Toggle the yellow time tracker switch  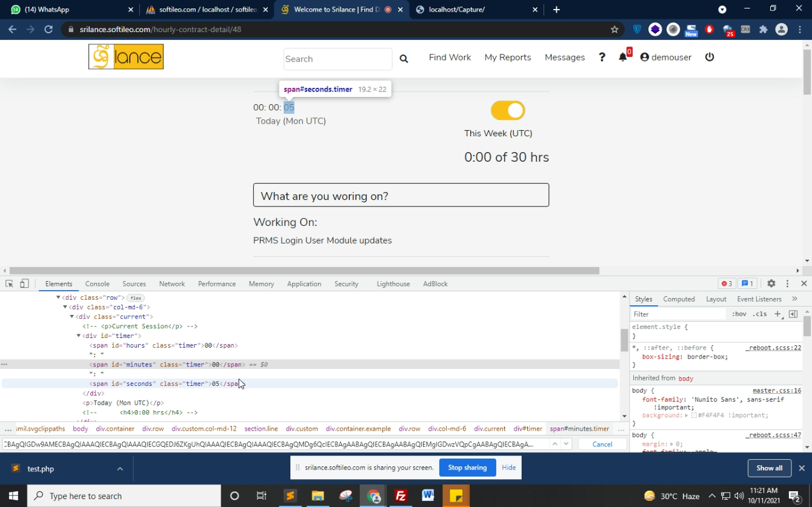pos(507,110)
